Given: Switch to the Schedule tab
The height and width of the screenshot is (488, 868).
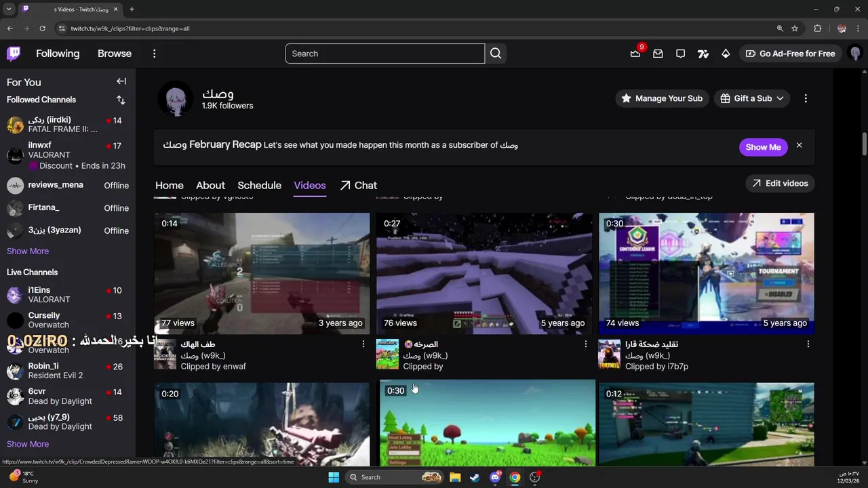Looking at the screenshot, I should [x=259, y=185].
